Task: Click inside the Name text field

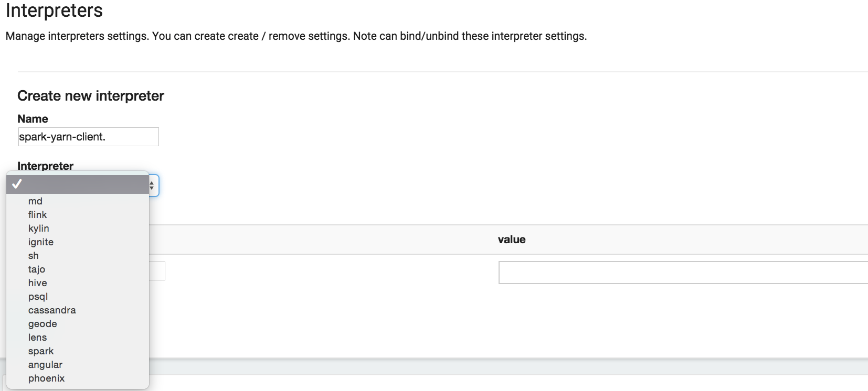Action: tap(88, 136)
